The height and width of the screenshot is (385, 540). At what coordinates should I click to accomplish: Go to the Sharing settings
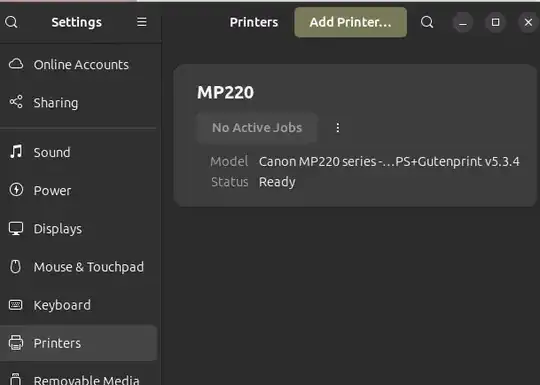(x=79, y=103)
